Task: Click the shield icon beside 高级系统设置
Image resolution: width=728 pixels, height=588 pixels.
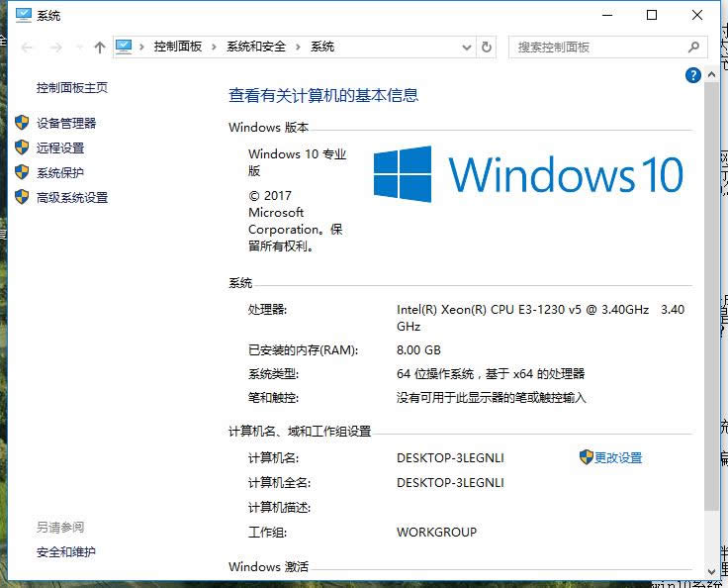Action: 22,197
